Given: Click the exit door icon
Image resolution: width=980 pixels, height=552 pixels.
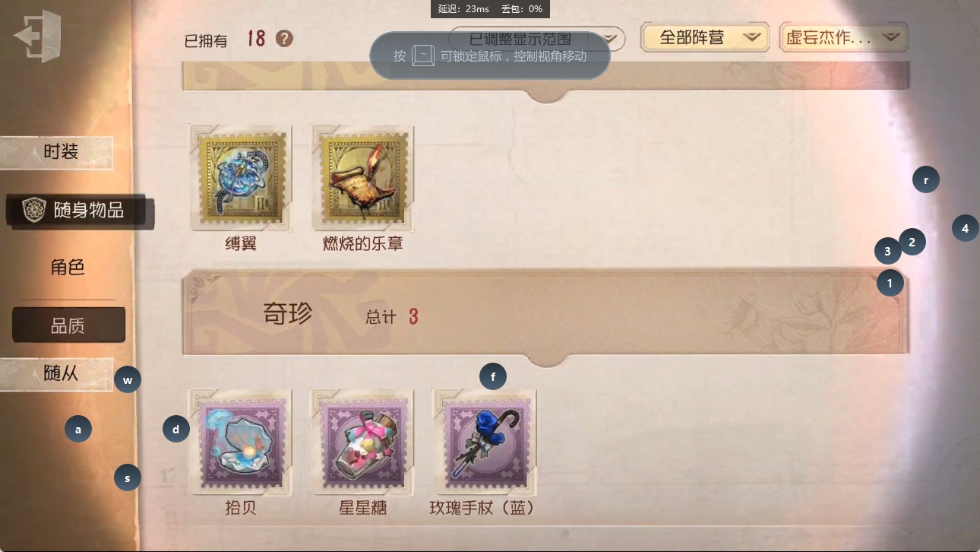Looking at the screenshot, I should click(35, 35).
